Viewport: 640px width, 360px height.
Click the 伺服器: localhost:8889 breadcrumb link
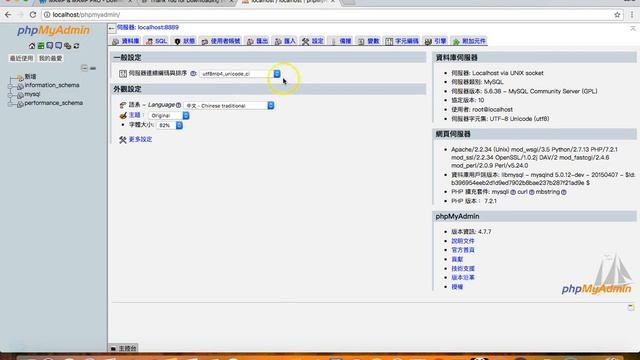click(x=148, y=28)
